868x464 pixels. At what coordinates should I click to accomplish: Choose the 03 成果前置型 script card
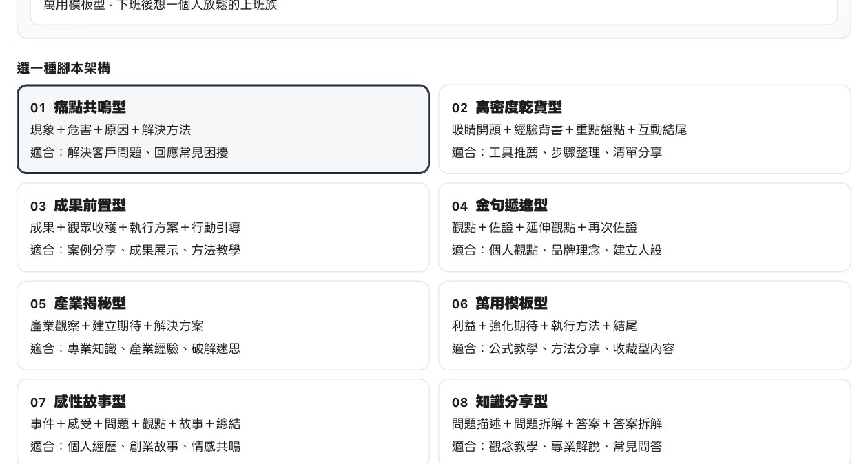(223, 227)
